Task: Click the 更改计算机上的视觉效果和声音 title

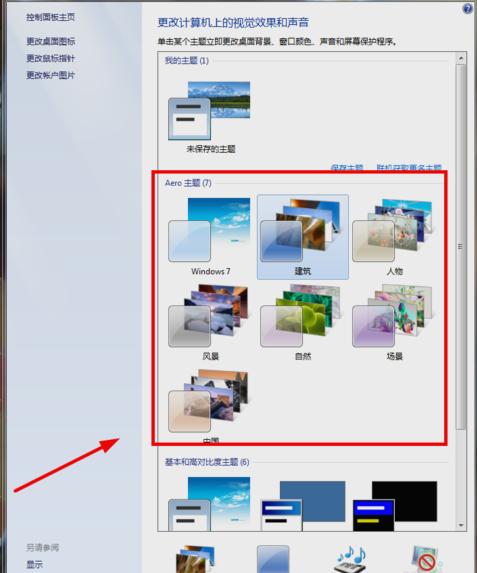Action: (233, 23)
